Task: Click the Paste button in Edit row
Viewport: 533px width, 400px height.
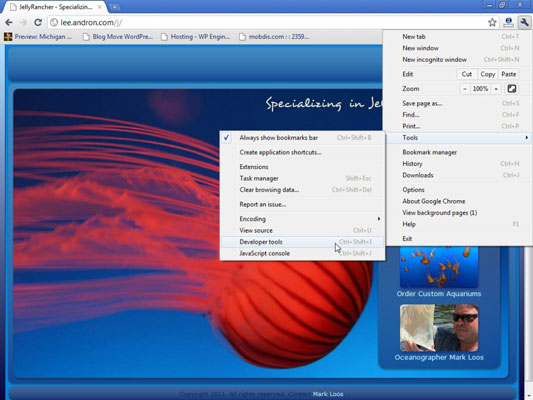Action: 509,74
